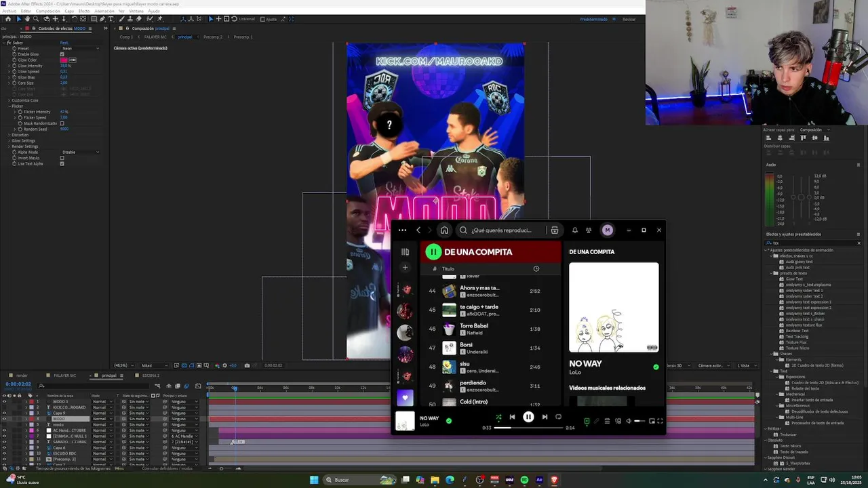
Task: Select the Puppet Pin tool in toolbar
Action: coord(159,19)
